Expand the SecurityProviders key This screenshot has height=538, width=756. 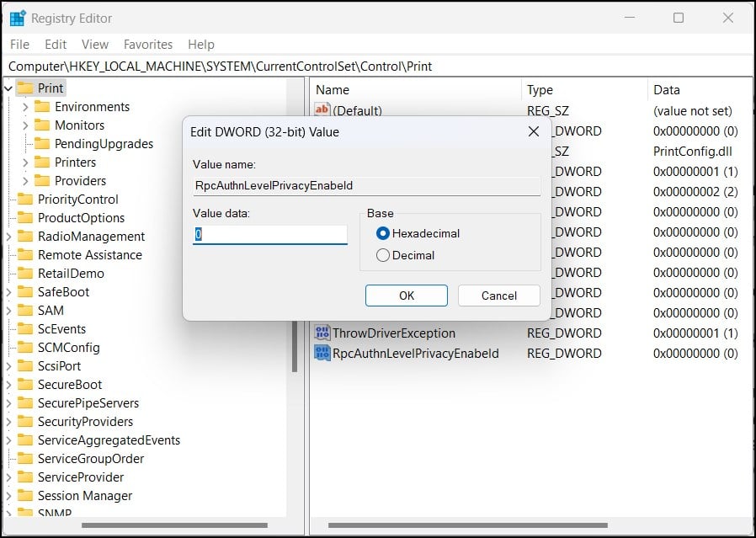click(x=8, y=422)
